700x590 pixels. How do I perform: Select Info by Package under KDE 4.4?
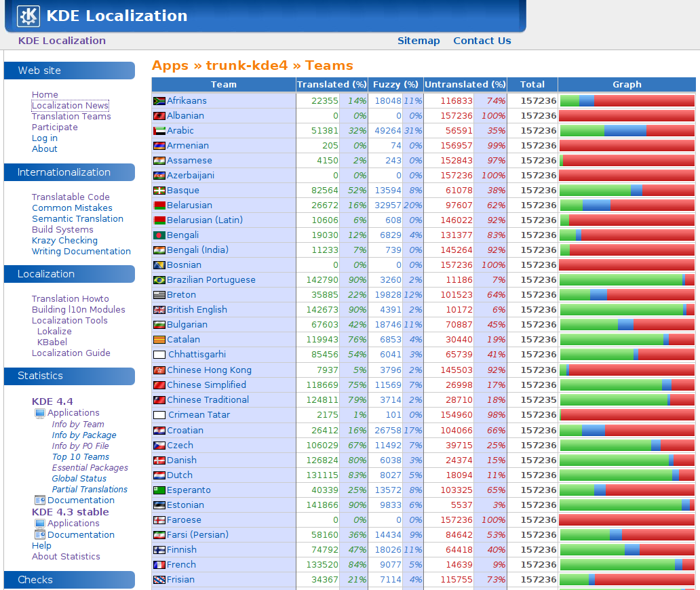pos(84,435)
